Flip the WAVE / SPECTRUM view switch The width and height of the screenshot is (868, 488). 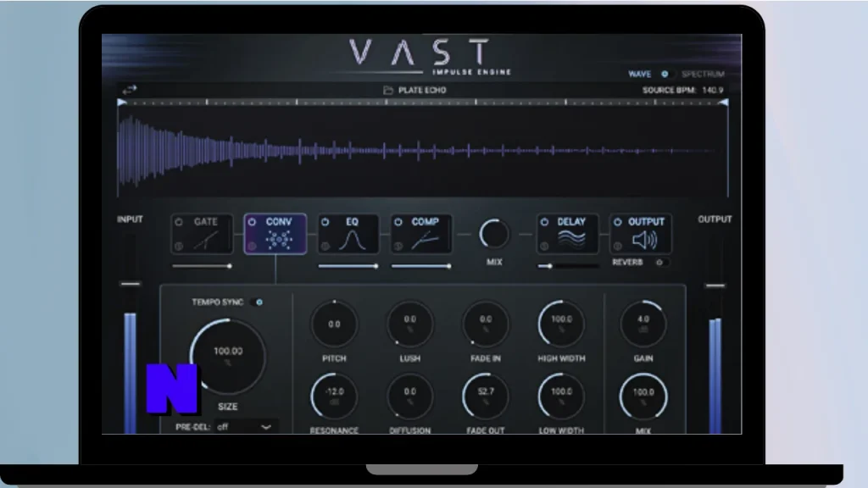[x=666, y=75]
